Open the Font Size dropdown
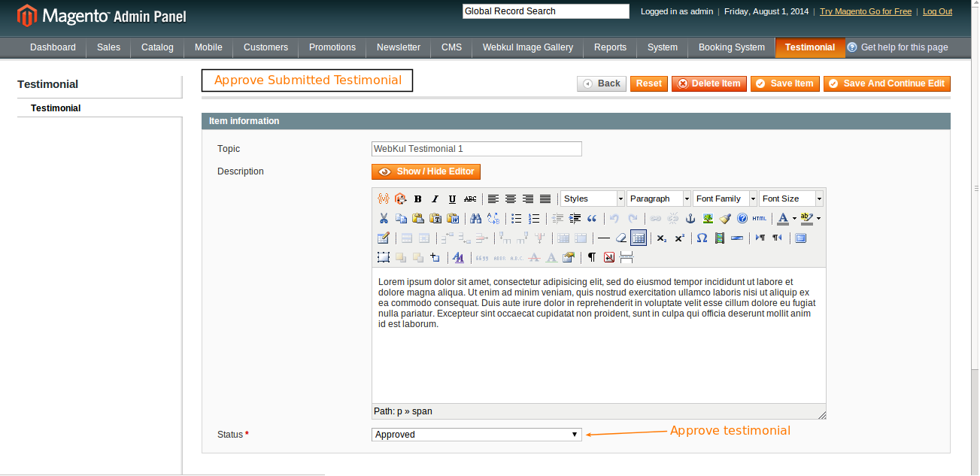Screen dimensions: 980x476 pos(791,199)
